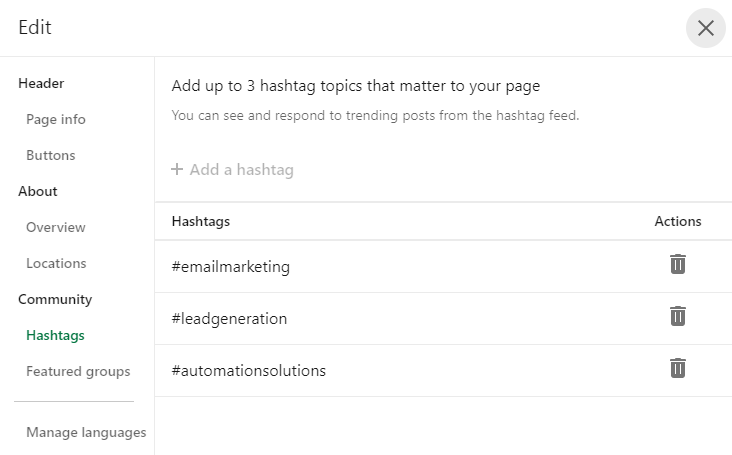The width and height of the screenshot is (732, 455).
Task: Select Overview in the About group
Action: 56,227
